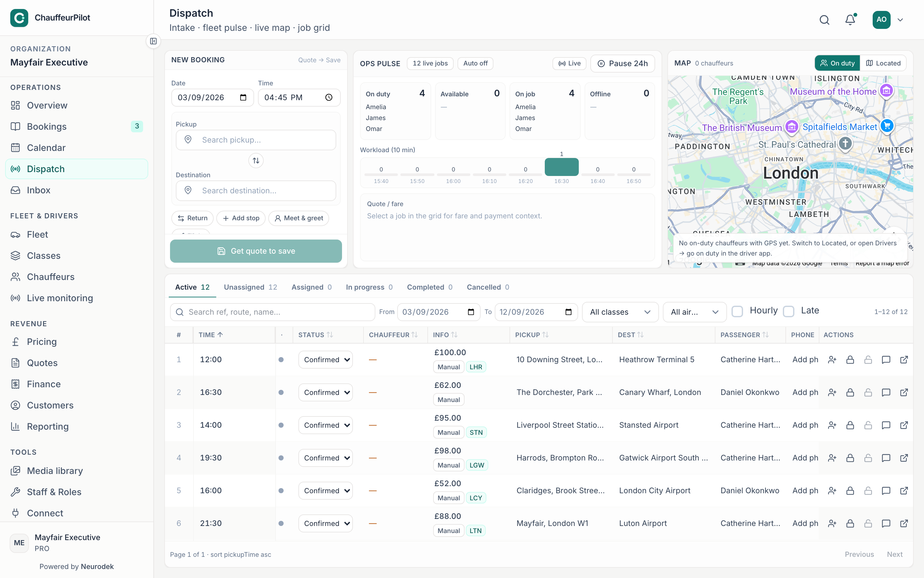Tick the Late checkbox
Viewport: 924px width, 578px height.
click(x=789, y=311)
